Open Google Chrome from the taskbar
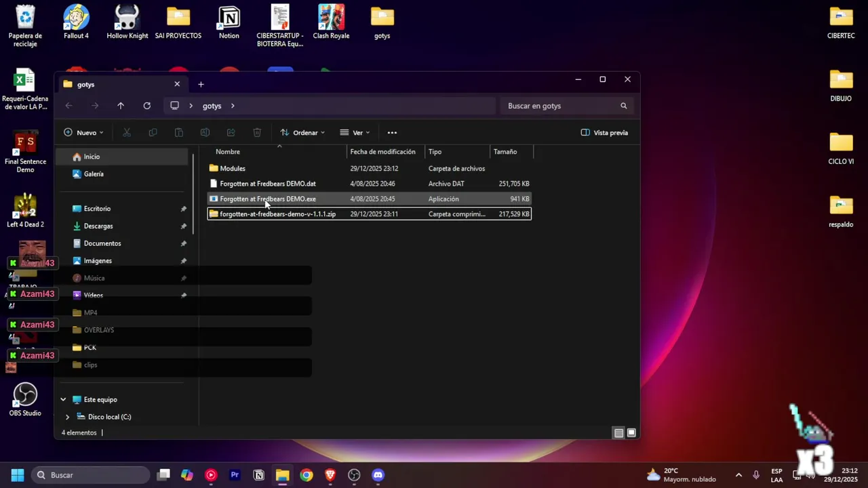The height and width of the screenshot is (488, 868). (307, 475)
